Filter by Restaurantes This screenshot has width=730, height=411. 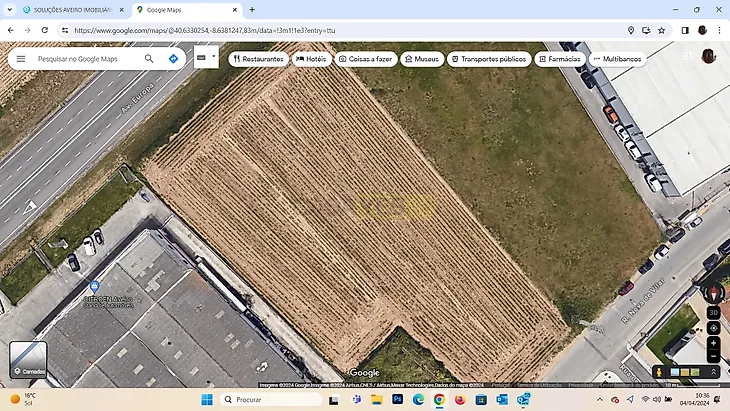pyautogui.click(x=258, y=59)
